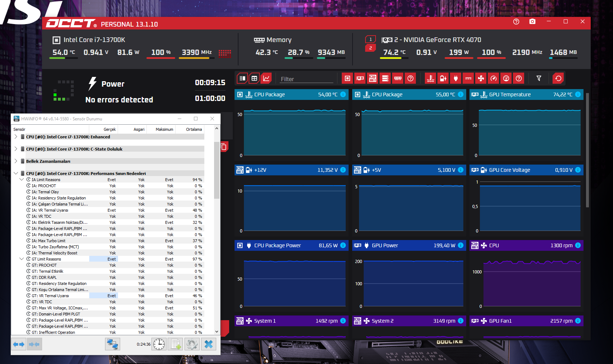Screen dimensions: 613x364
Task: Toggle the voltage sensor type filter
Action: 443,78
